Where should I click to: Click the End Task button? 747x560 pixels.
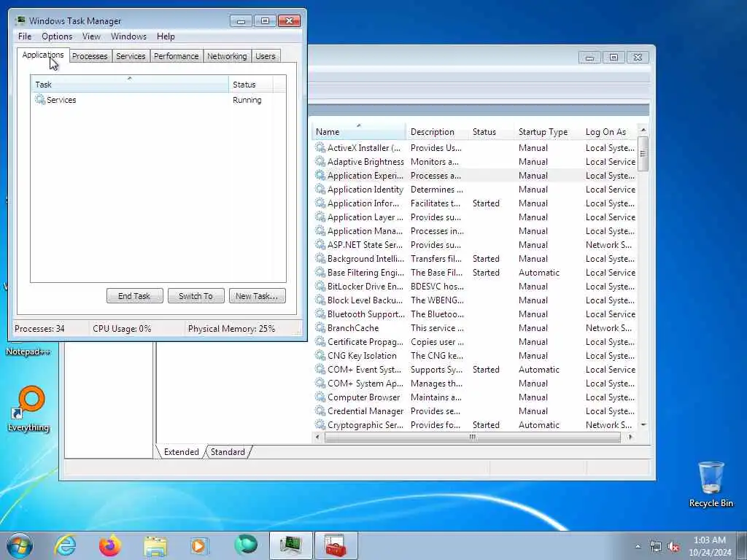(x=134, y=296)
